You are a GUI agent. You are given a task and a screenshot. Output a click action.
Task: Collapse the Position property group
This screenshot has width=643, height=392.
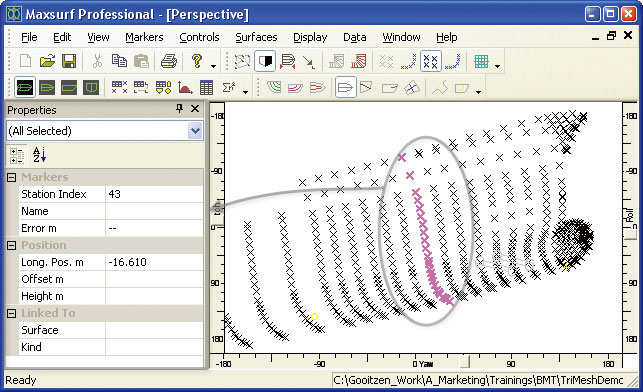(x=11, y=245)
